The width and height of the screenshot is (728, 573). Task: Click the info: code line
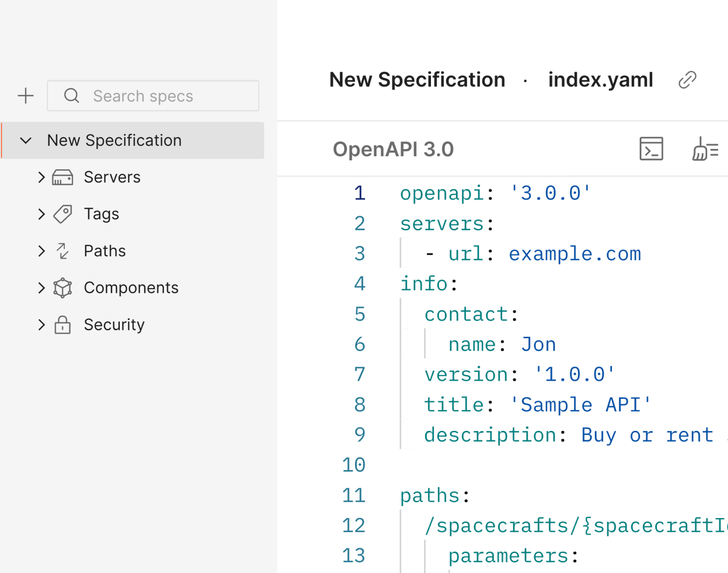[x=429, y=284]
